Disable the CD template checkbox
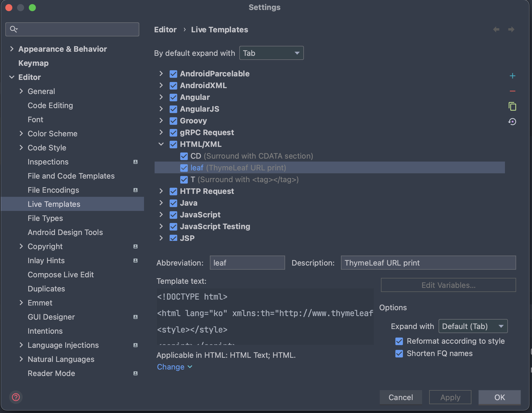The width and height of the screenshot is (532, 413). [184, 156]
